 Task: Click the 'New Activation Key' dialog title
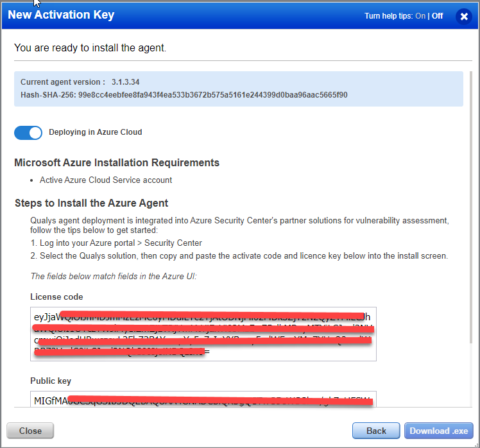pyautogui.click(x=61, y=15)
